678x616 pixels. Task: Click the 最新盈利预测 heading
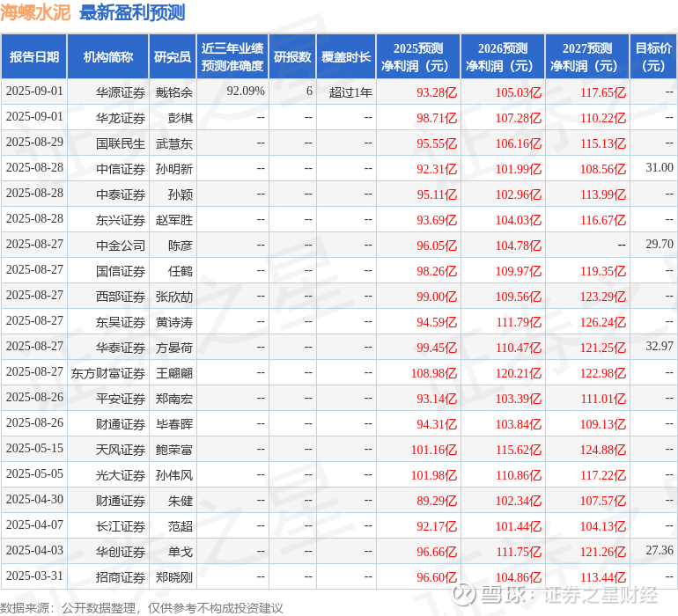pyautogui.click(x=132, y=12)
